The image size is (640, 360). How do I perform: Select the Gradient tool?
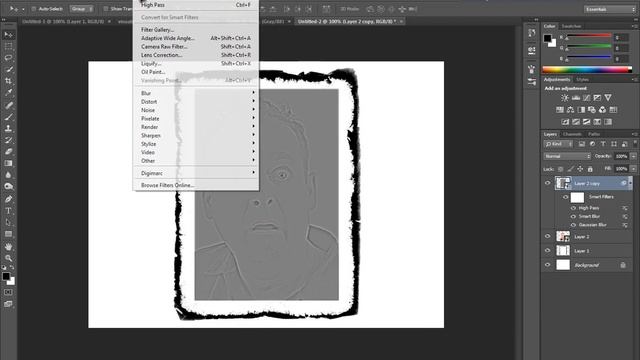(8, 163)
